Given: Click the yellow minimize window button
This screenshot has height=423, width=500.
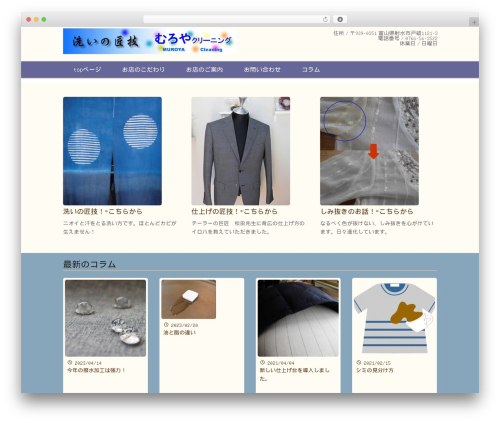Looking at the screenshot, I should click(36, 19).
